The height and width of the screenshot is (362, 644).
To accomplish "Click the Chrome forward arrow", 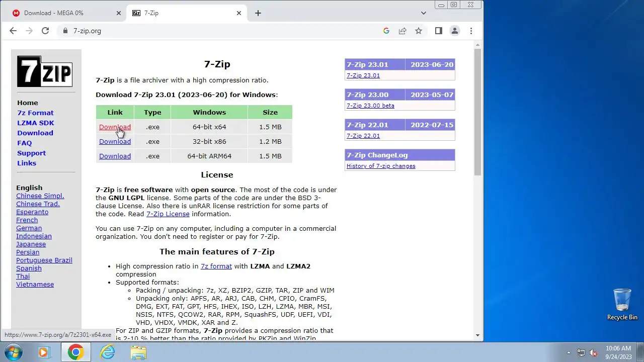I will (29, 31).
